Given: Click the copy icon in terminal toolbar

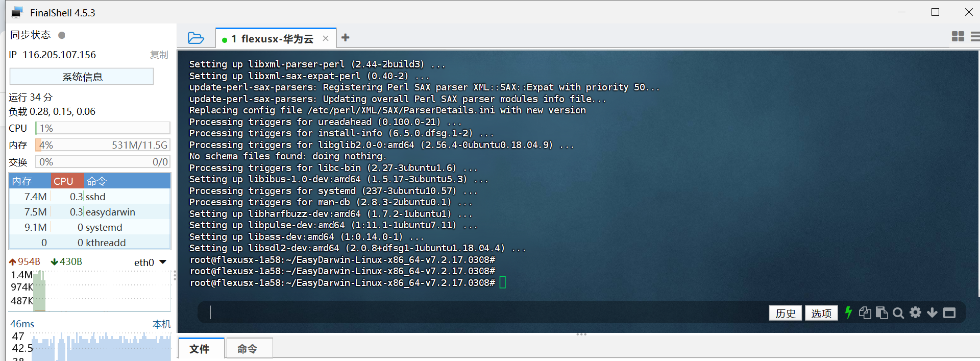Looking at the screenshot, I should pos(865,312).
